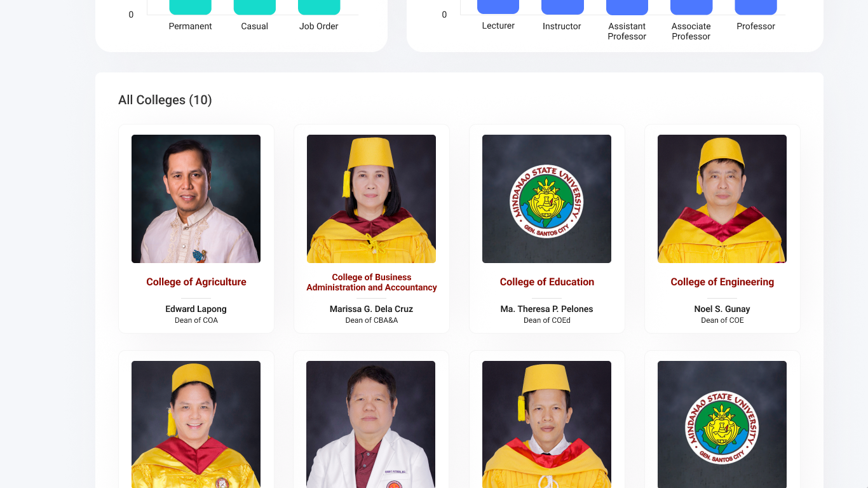Click the Assistant Professor axis label
Viewport: 868px width, 488px height.
point(627,31)
